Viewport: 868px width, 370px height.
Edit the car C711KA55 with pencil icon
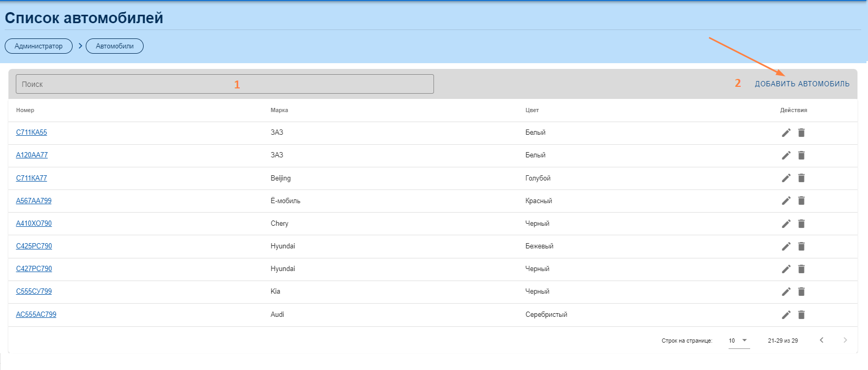786,133
